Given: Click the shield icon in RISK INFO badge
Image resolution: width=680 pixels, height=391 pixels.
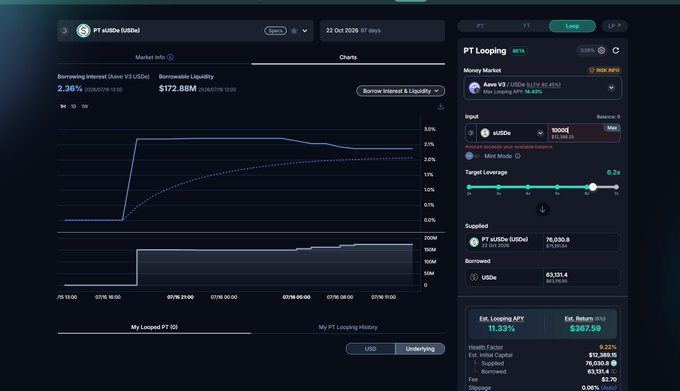Looking at the screenshot, I should (x=592, y=70).
